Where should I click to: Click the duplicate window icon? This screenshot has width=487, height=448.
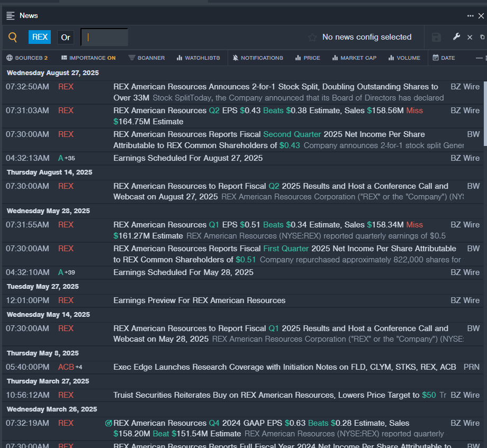point(482,37)
